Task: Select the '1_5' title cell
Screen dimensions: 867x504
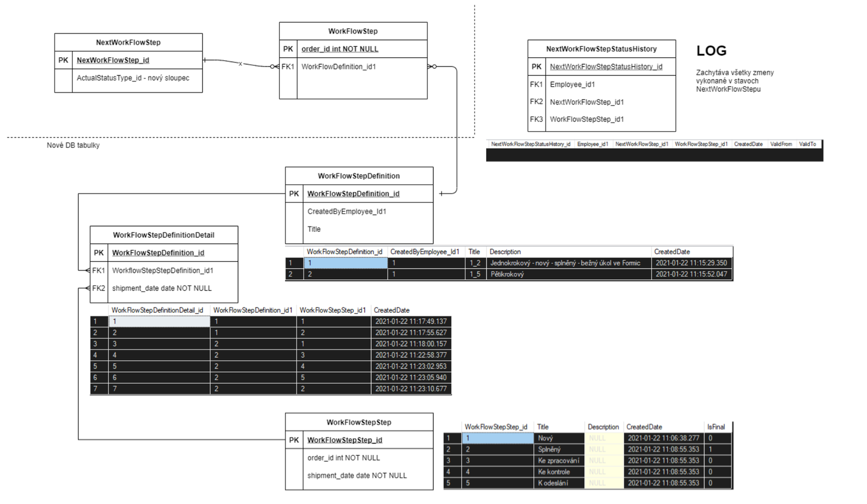Action: (x=476, y=274)
